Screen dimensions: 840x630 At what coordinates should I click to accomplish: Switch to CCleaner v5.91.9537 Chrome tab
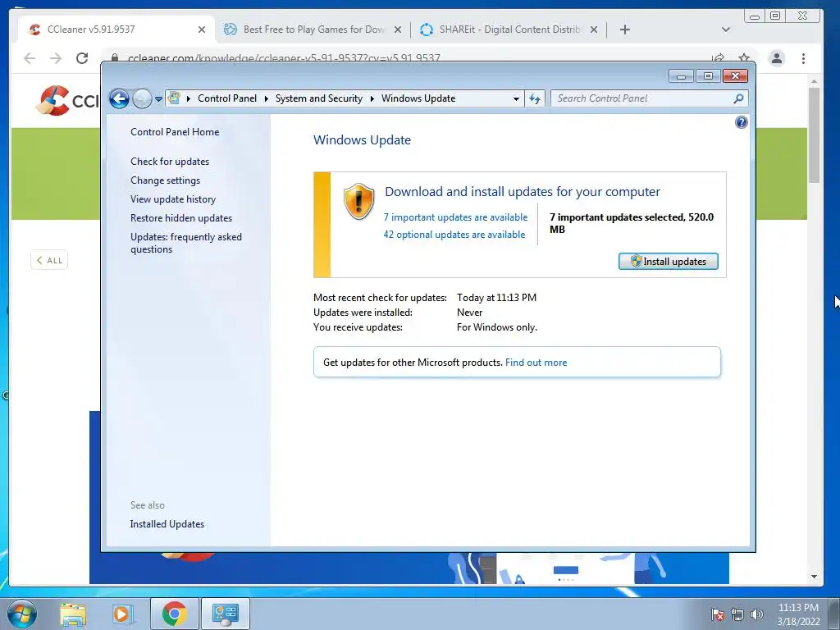(116, 30)
